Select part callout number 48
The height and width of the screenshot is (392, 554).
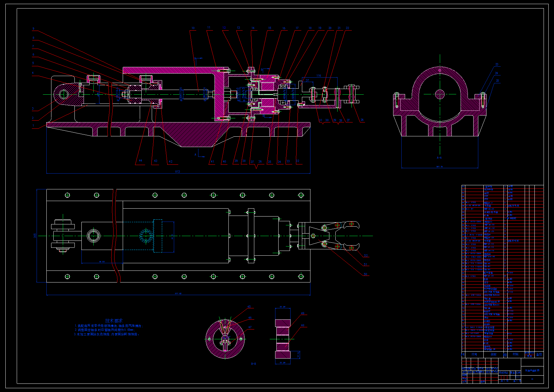coord(303,325)
